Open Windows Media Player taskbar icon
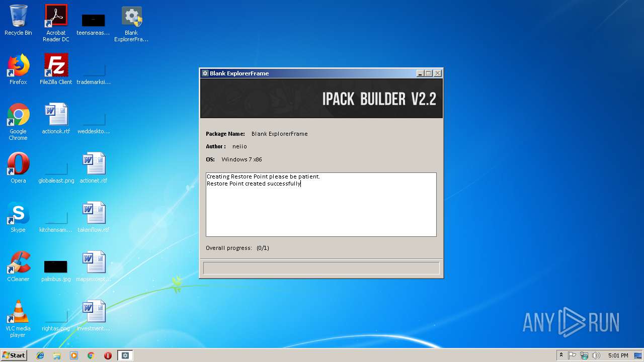This screenshot has width=644, height=362. 74,355
